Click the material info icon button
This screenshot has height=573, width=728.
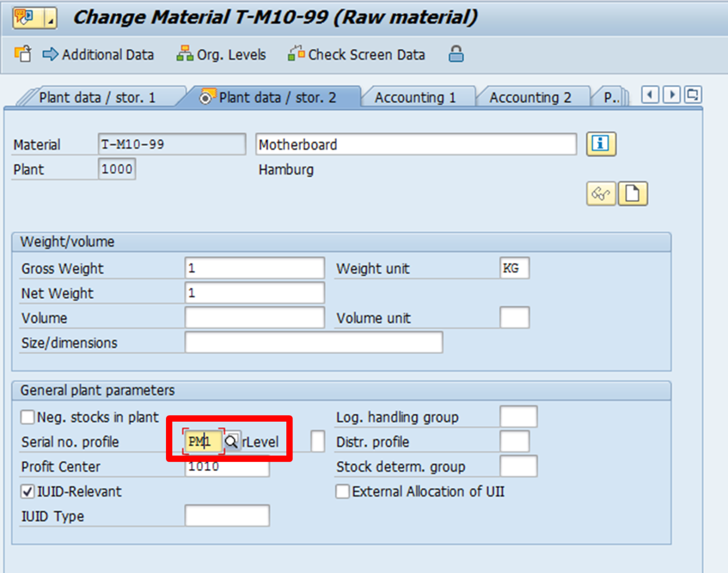pyautogui.click(x=601, y=144)
